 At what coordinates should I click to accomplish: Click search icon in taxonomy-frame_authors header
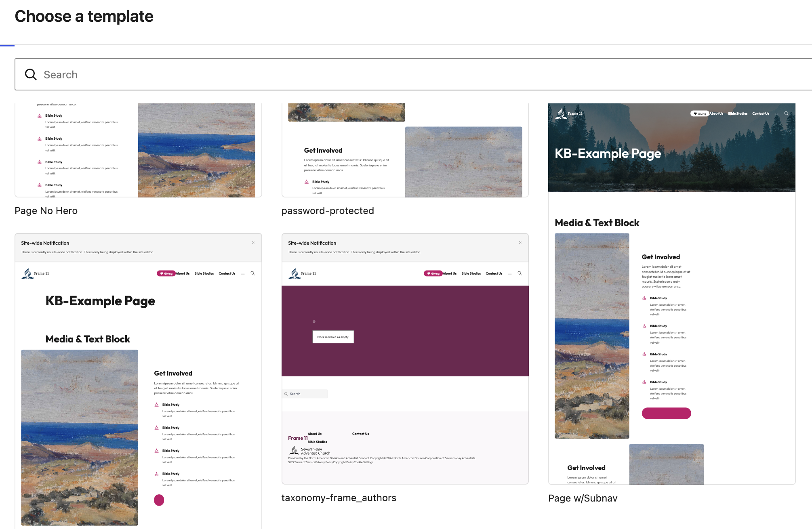[520, 273]
